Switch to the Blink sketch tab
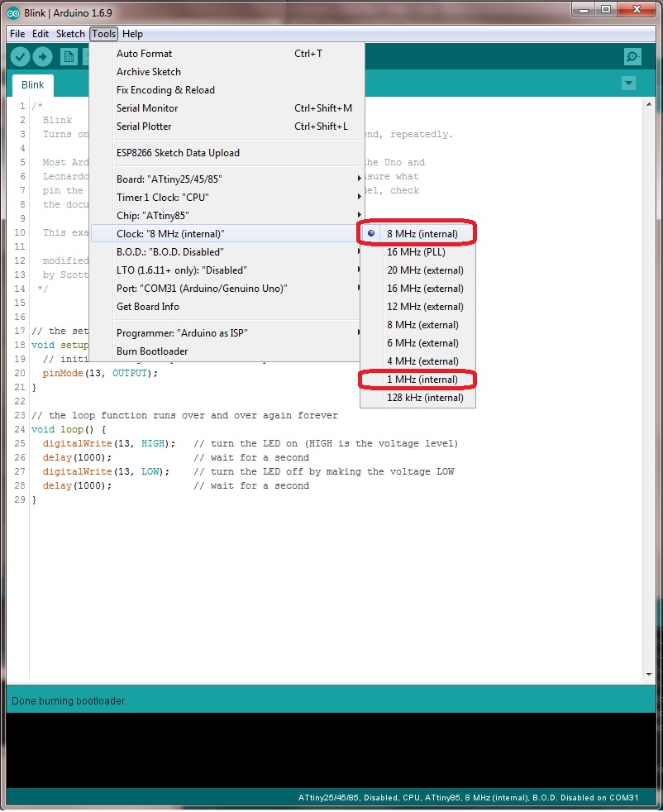This screenshot has height=812, width=663. 32,85
